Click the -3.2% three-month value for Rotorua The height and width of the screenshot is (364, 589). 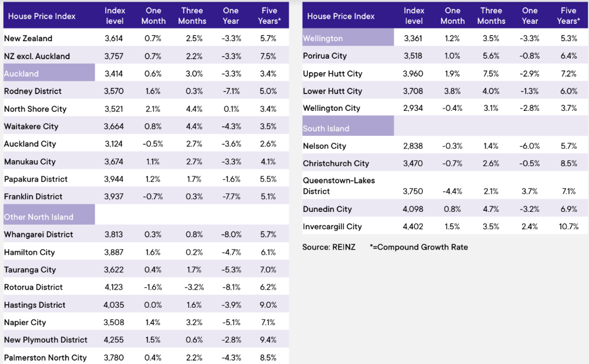(x=192, y=287)
